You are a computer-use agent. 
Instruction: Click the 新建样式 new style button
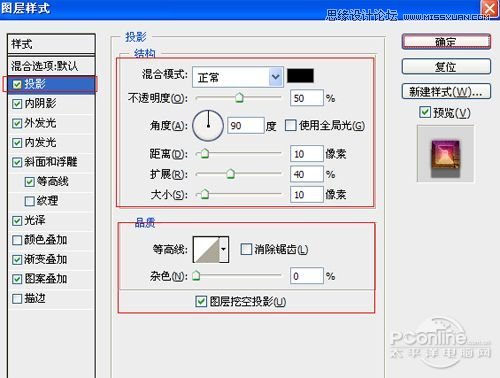click(x=446, y=91)
